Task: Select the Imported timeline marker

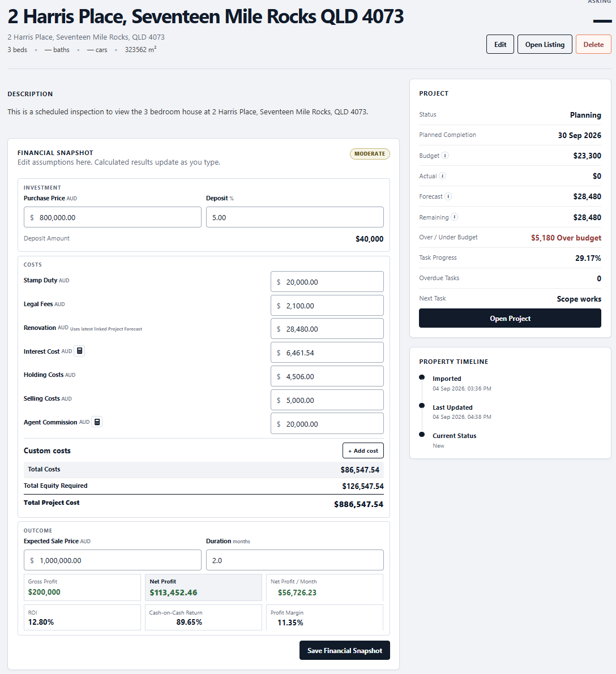Action: tap(422, 377)
